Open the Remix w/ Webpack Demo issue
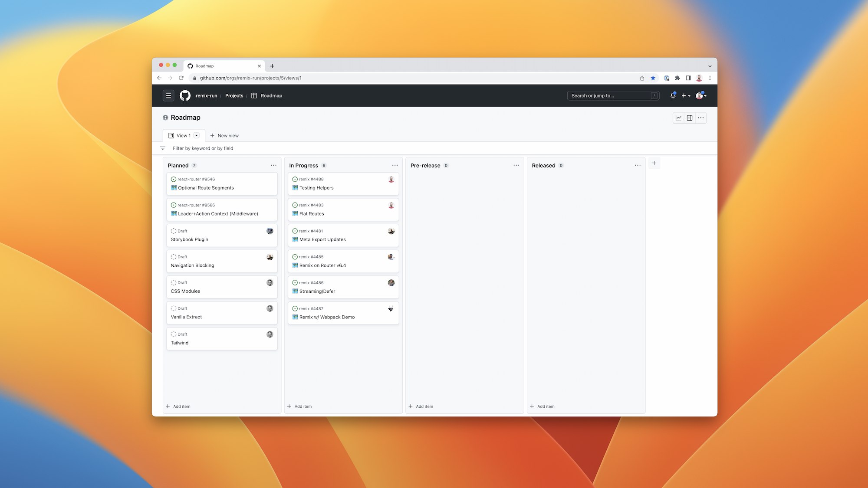Screen dimensions: 868x488 [327, 317]
